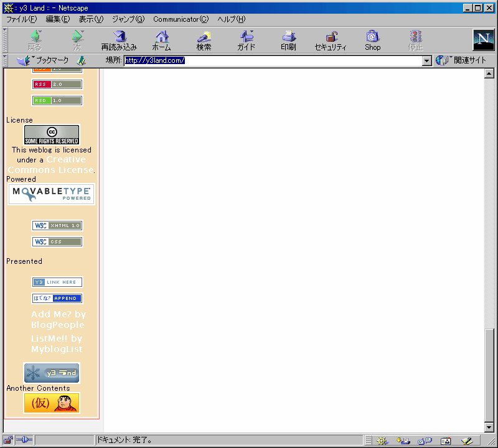
Task: Go to Home (ホーム)
Action: [162, 40]
